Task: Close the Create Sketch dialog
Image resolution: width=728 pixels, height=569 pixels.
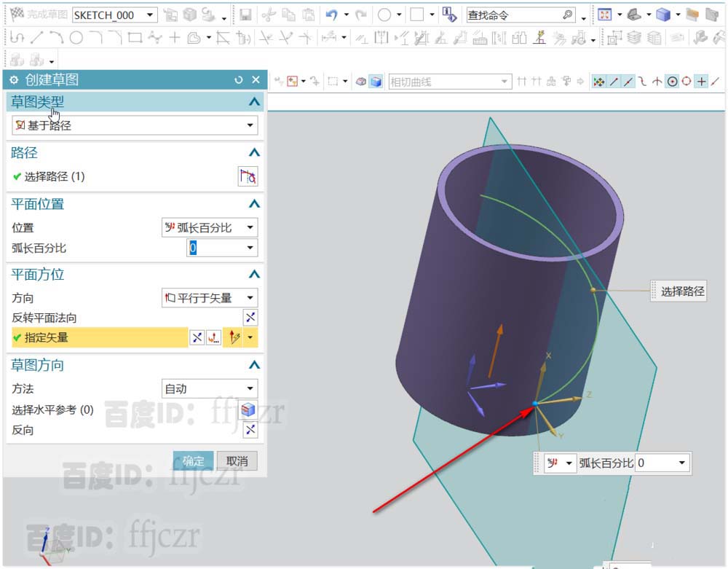Action: tap(256, 80)
